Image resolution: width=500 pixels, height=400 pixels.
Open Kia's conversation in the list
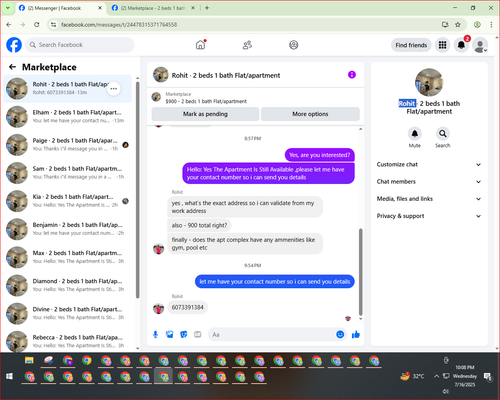point(68,201)
